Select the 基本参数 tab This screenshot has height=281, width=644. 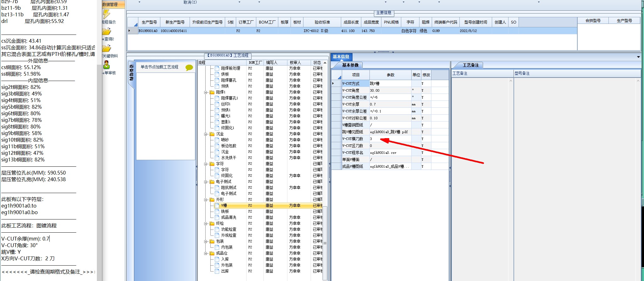click(350, 65)
